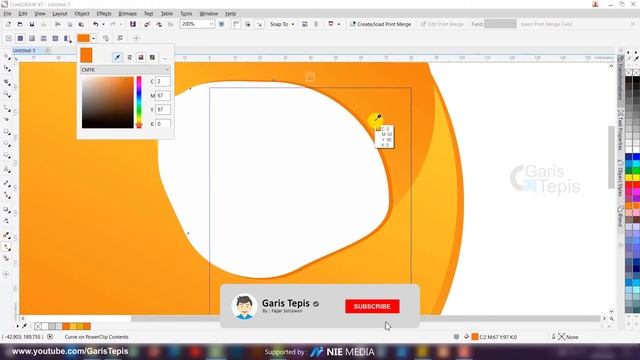Open the Edit Fill dialog icon
This screenshot has height=360, width=640.
[120, 38]
